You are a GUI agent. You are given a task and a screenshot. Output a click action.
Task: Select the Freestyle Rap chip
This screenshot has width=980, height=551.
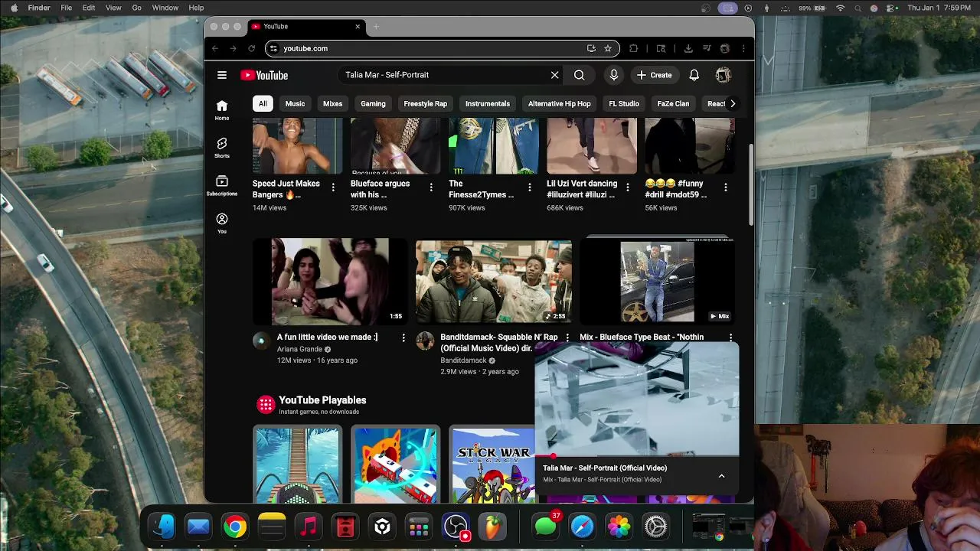click(x=426, y=103)
